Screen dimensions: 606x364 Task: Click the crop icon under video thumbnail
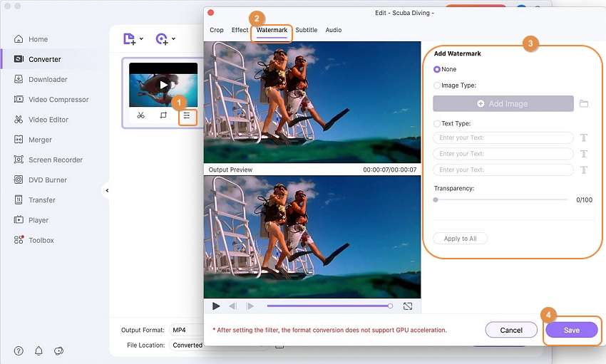(x=163, y=115)
